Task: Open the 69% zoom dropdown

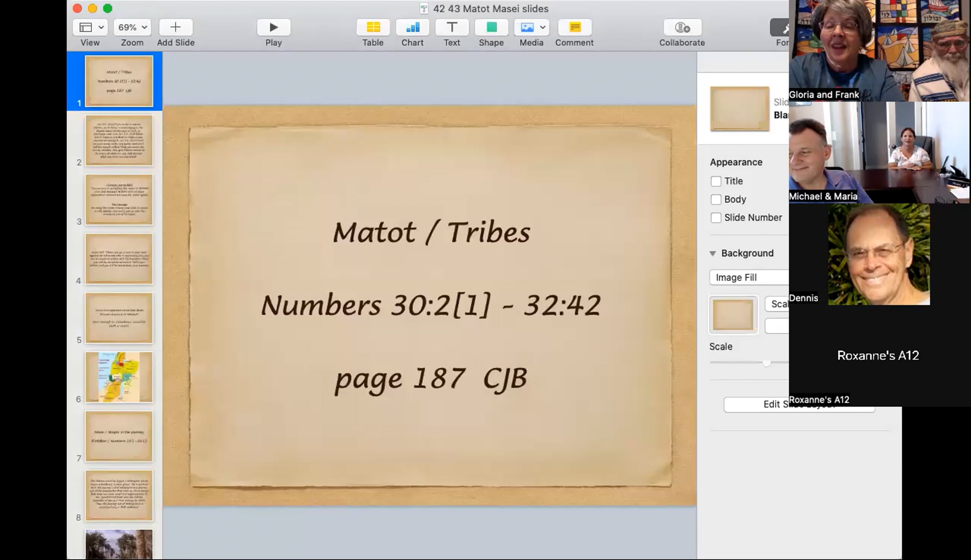Action: pos(132,28)
